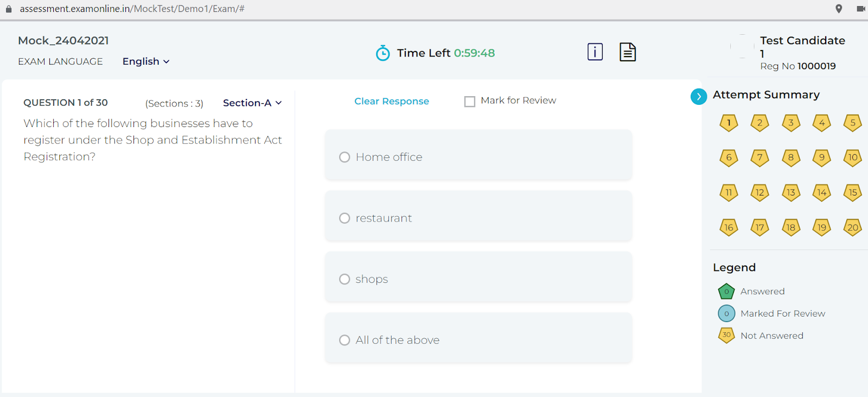Viewport: 868px width, 397px height.
Task: Select the 'restaurant' option
Action: tap(344, 218)
